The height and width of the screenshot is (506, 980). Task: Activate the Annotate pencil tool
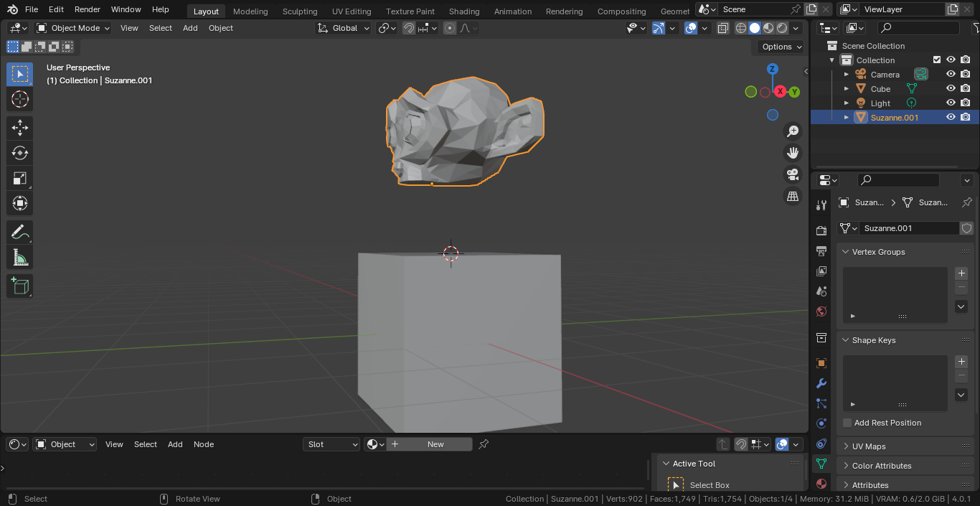(20, 233)
